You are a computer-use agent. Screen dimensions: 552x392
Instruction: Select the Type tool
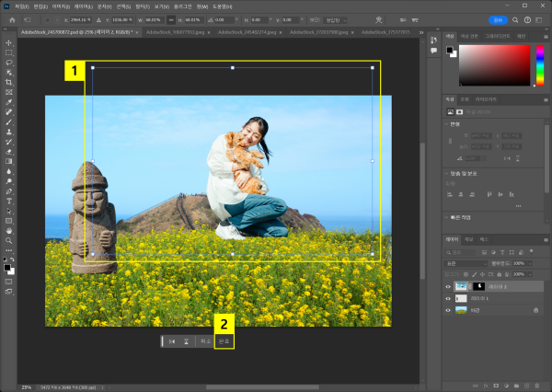click(8, 201)
